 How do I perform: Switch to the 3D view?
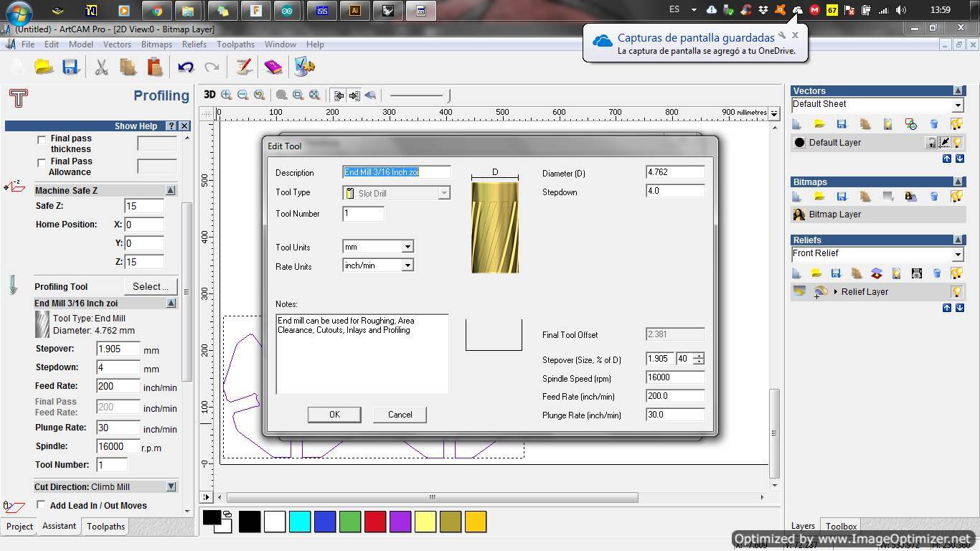(209, 95)
